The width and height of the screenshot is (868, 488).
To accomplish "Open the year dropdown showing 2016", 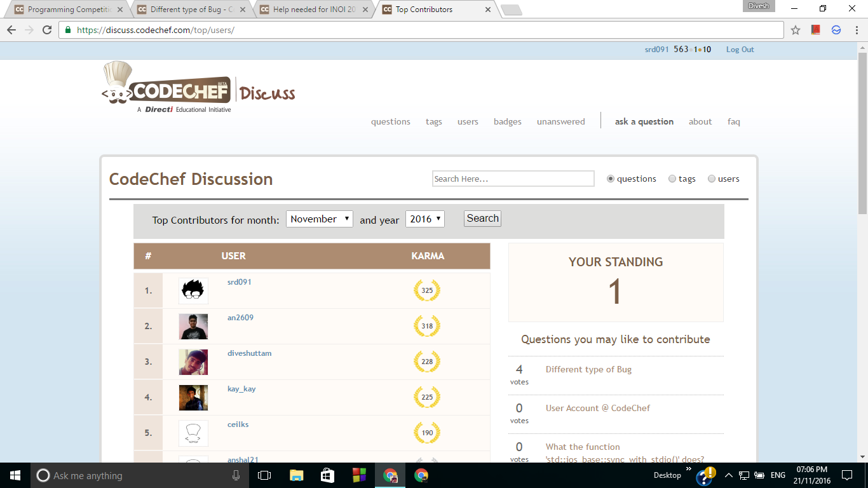I will [425, 219].
